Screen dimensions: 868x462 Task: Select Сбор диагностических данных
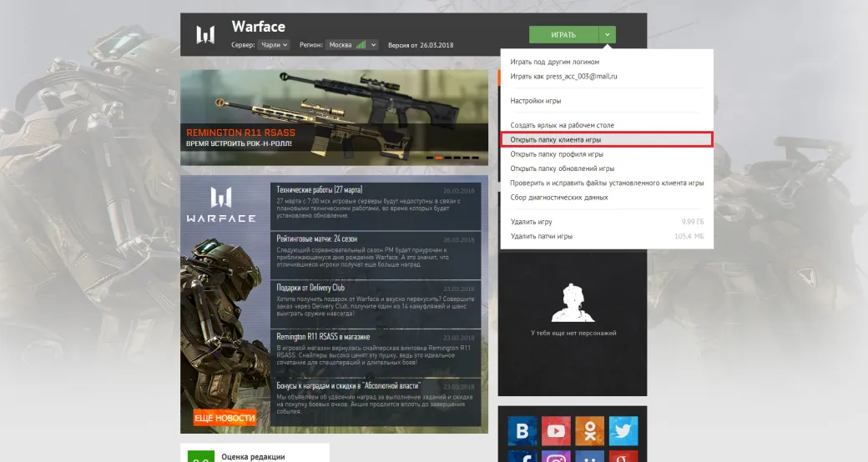tap(558, 197)
